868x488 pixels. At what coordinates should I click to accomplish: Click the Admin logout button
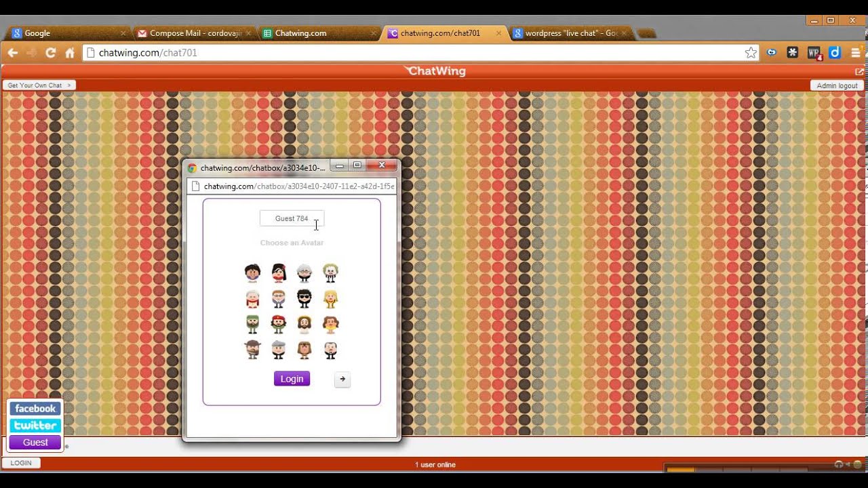[x=837, y=85]
